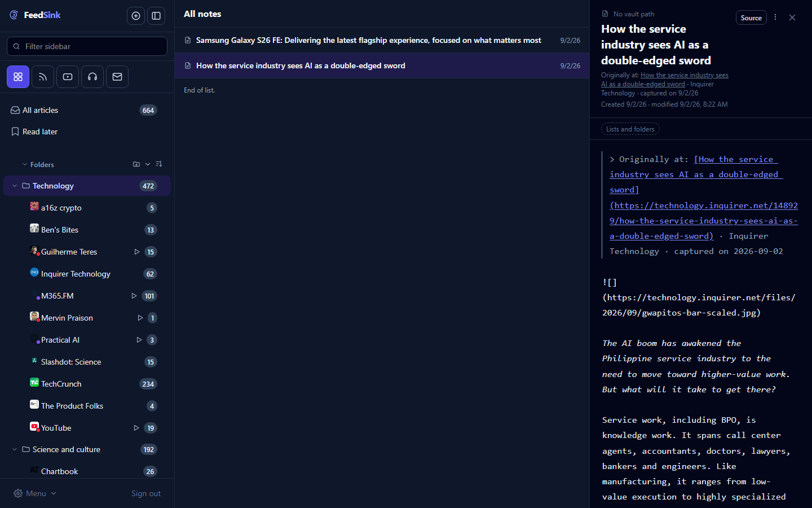Click the add new feed plus icon
Viewport: 812px width, 508px height.
136,16
